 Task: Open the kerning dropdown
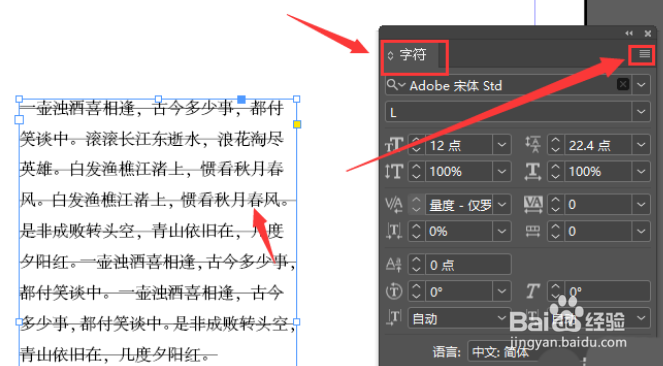[x=502, y=205]
